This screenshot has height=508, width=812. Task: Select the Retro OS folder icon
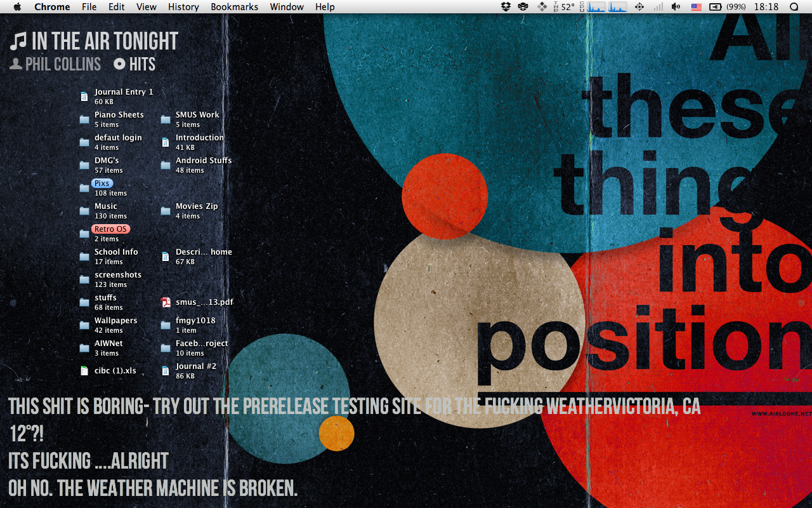[x=84, y=234]
